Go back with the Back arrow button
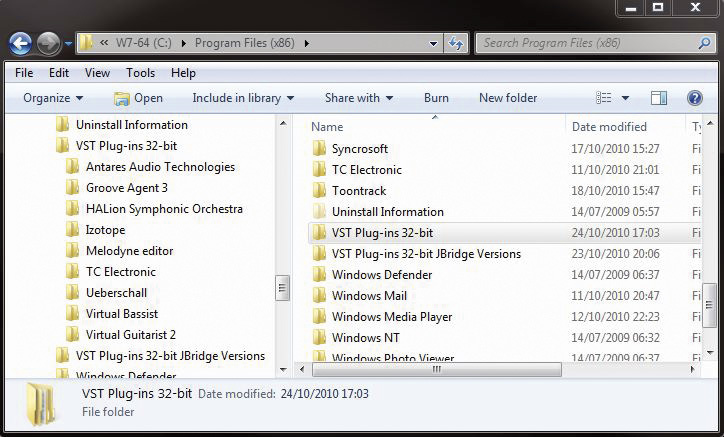Viewport: 724px width, 437px height. [x=20, y=44]
